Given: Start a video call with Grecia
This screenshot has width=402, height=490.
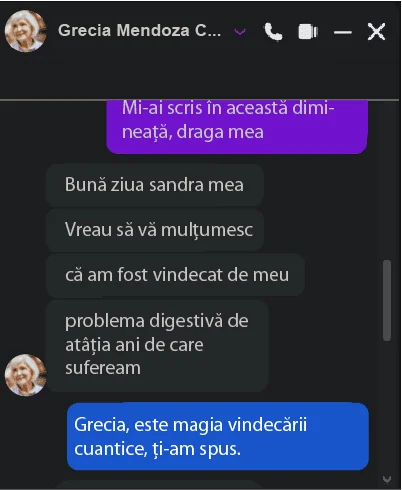Looking at the screenshot, I should click(x=308, y=32).
